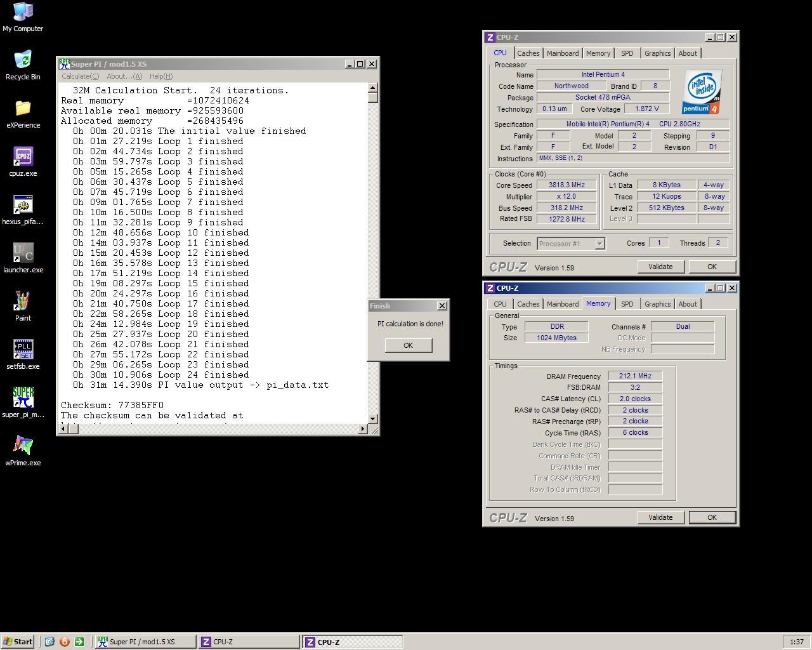Click Validate in the upper CPU-Z window
Viewport: 812px width, 650px height.
coord(660,267)
